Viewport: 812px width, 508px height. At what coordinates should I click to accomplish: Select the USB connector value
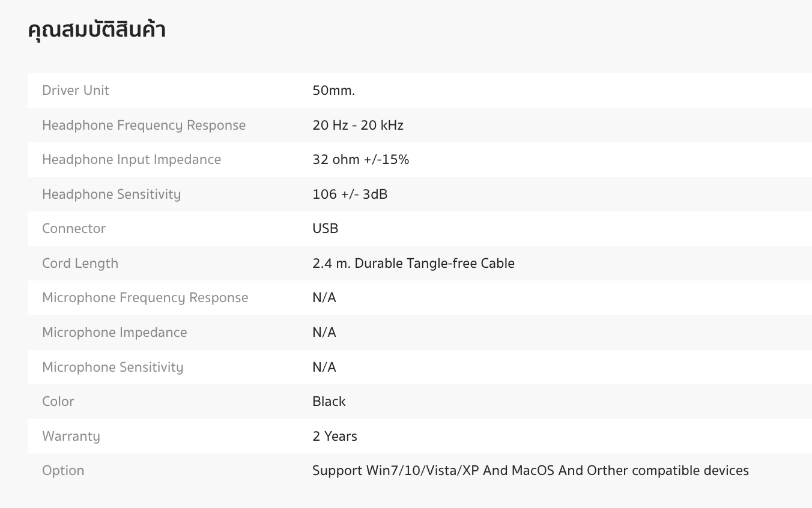pos(325,229)
